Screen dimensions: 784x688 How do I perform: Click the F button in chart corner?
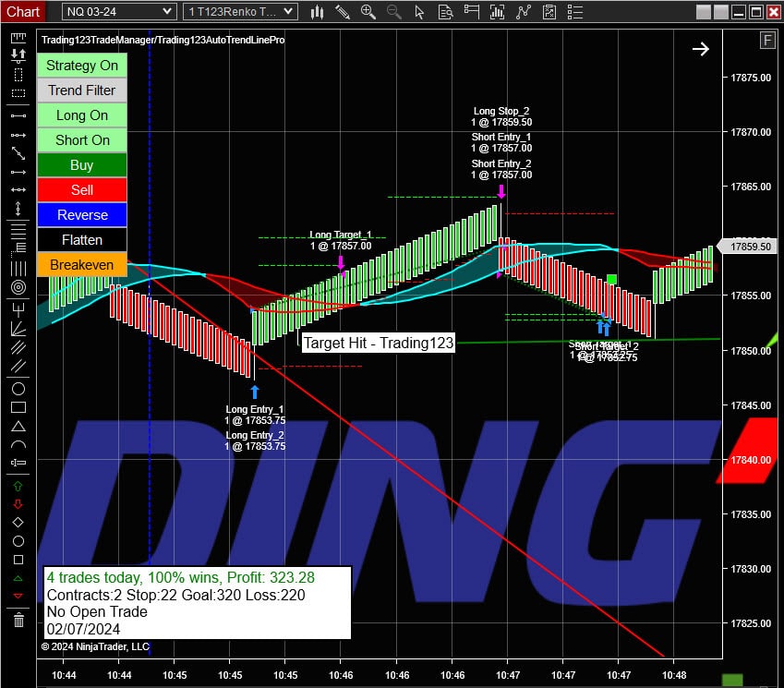point(767,40)
